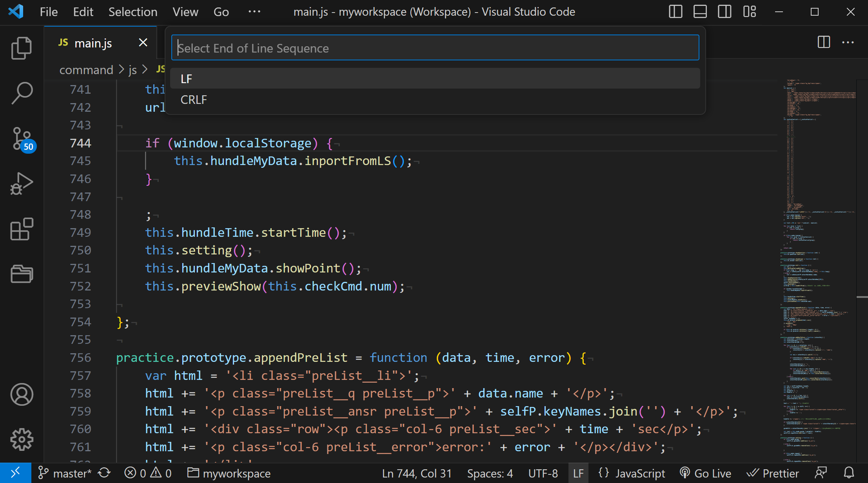Click the master* branch indicator
Viewport: 868px width, 483px height.
tap(65, 473)
